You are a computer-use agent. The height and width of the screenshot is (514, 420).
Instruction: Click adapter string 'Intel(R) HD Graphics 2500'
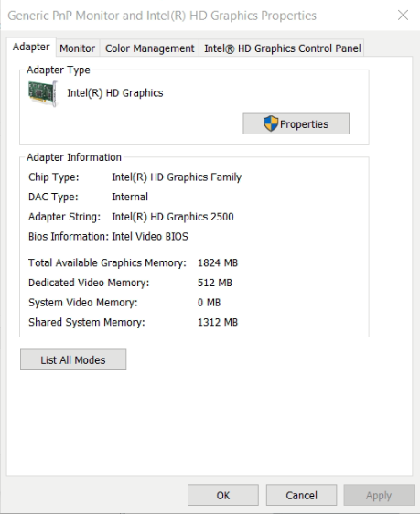[173, 217]
